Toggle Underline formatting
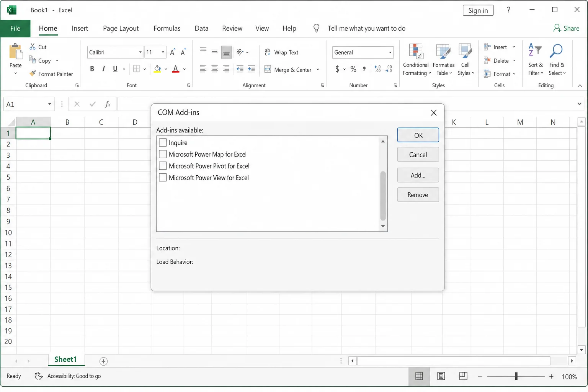The image size is (588, 392). (x=115, y=69)
